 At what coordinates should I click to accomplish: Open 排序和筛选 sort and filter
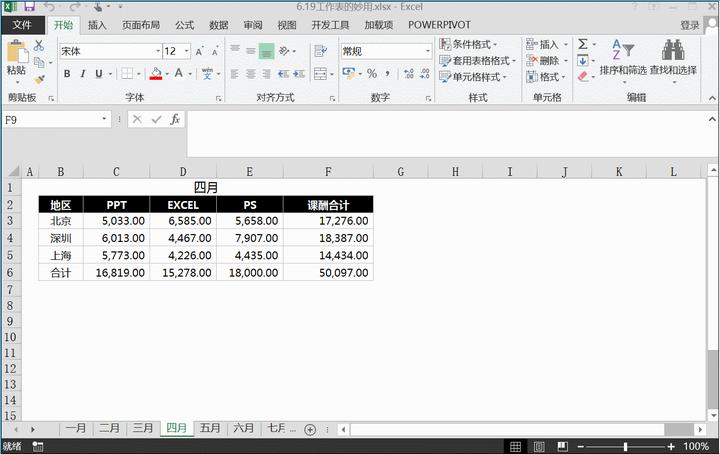click(x=623, y=59)
